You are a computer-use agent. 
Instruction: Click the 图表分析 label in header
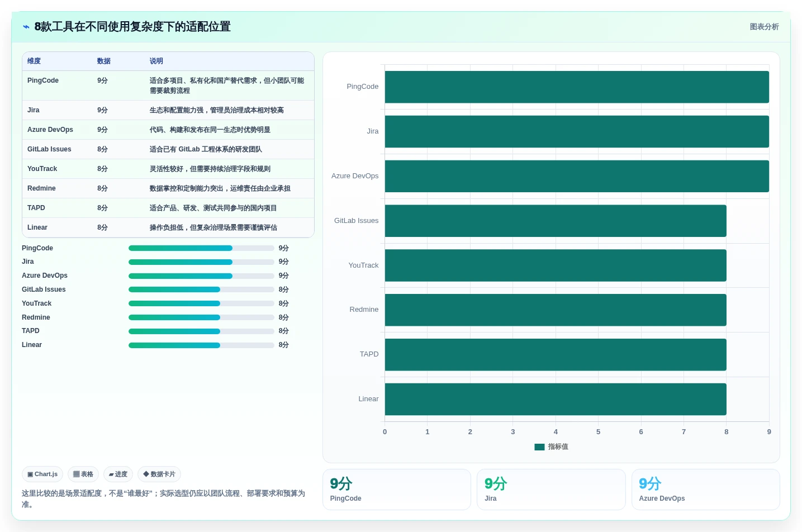click(764, 27)
